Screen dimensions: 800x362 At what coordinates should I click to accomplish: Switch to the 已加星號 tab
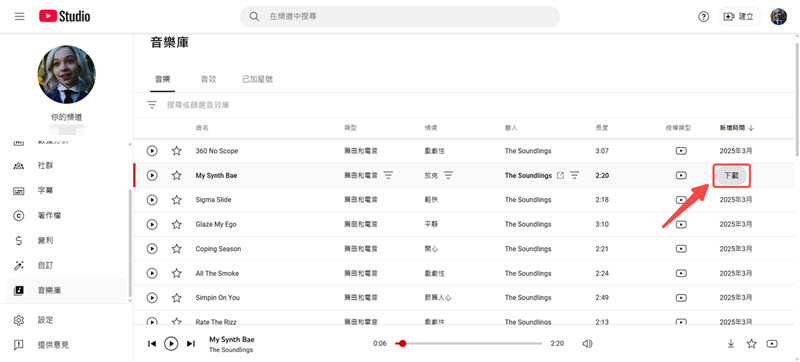coord(257,80)
